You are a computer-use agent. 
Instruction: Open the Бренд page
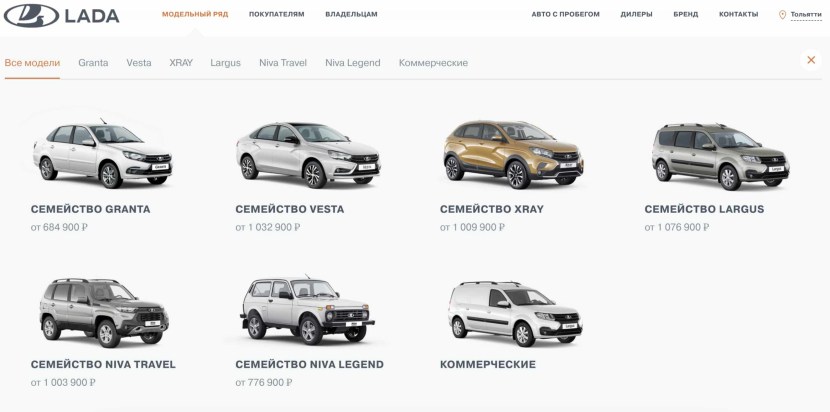pyautogui.click(x=685, y=14)
